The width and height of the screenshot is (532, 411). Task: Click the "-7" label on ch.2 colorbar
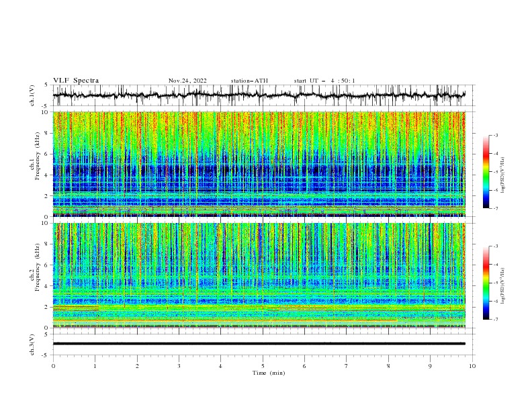(x=496, y=320)
